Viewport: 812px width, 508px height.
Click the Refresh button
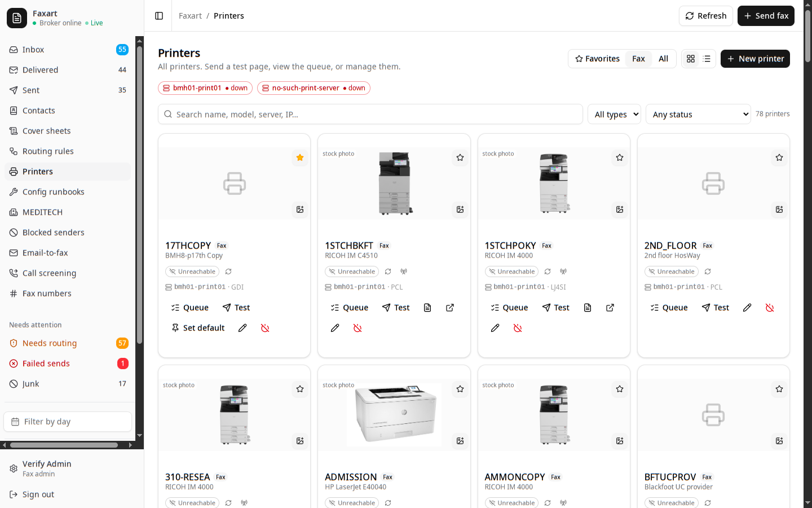tap(706, 16)
